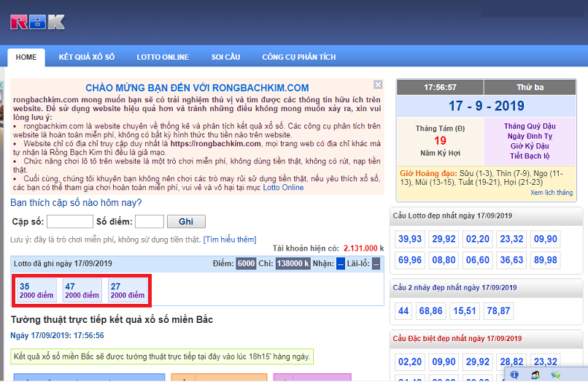The width and height of the screenshot is (588, 382).
Task: Select the SOI CẦU menu item
Action: [x=225, y=57]
